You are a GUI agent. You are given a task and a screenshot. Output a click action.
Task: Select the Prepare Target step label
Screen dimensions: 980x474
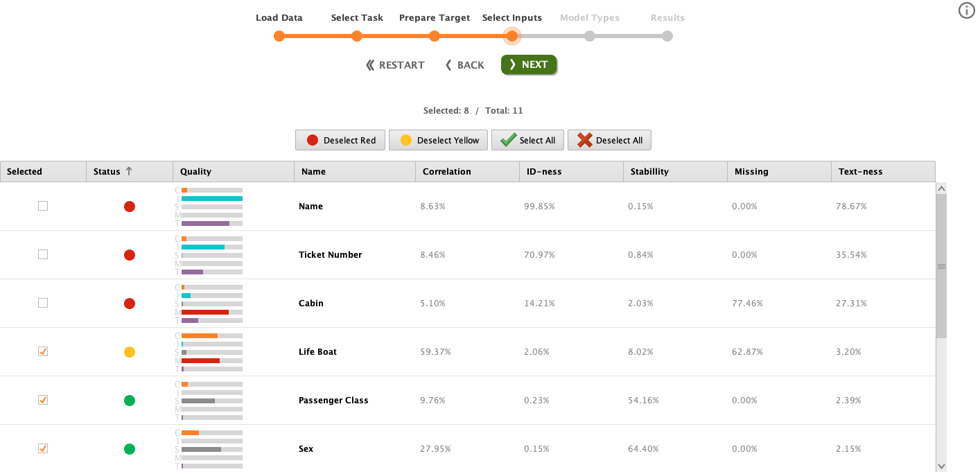tap(435, 17)
